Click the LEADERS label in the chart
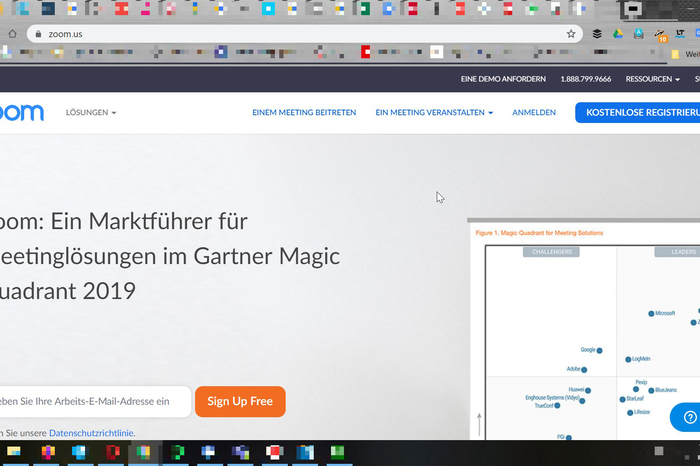700x466 pixels. (x=677, y=252)
